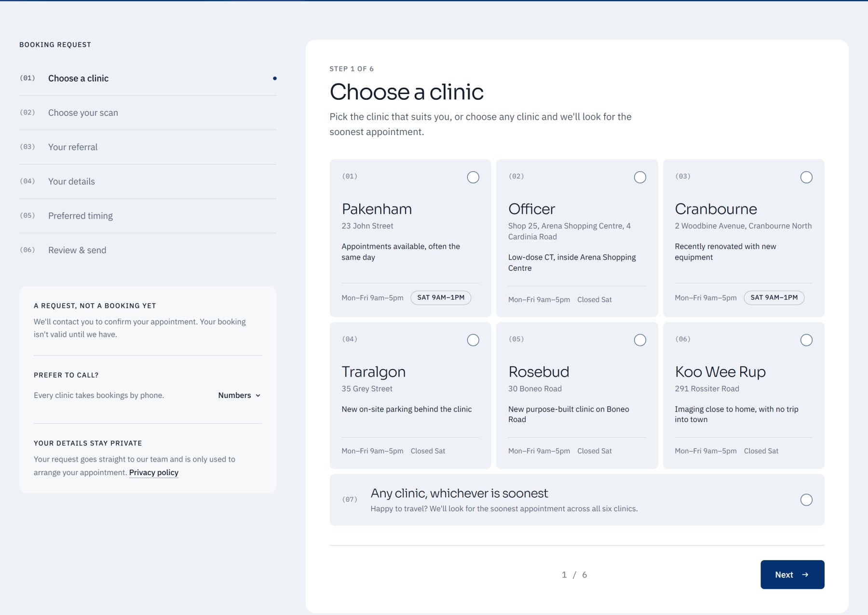Click 'New on-site parking behind the clinic' text
Viewport: 868px width, 615px height.
[407, 409]
